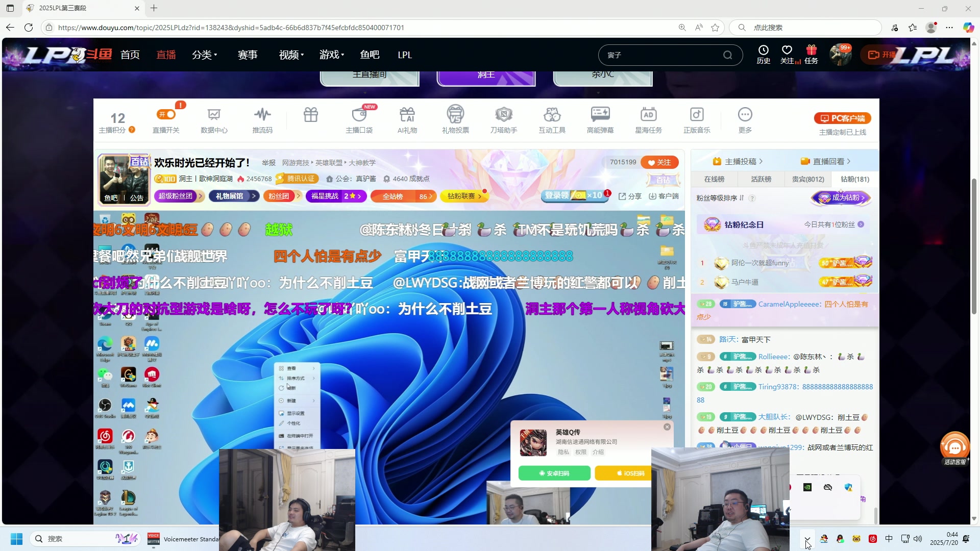Image resolution: width=980 pixels, height=551 pixels.
Task: Click the user avatar with 99+ badge
Action: pyautogui.click(x=840, y=55)
